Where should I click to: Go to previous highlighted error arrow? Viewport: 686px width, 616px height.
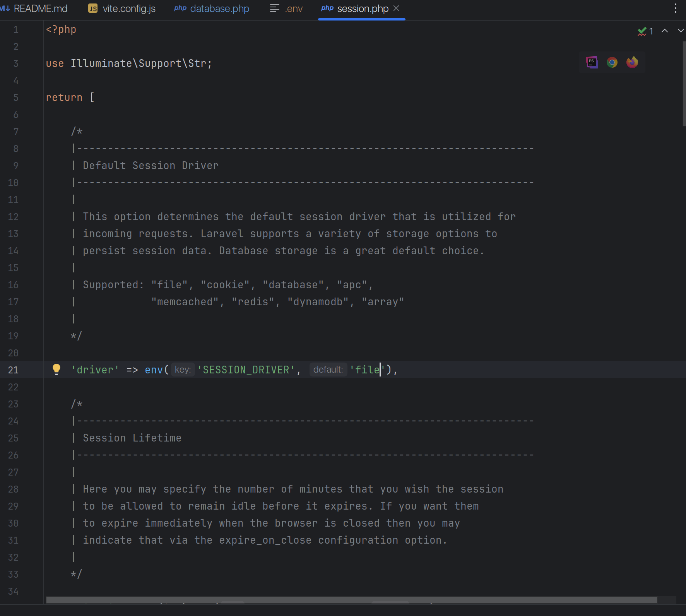(665, 31)
